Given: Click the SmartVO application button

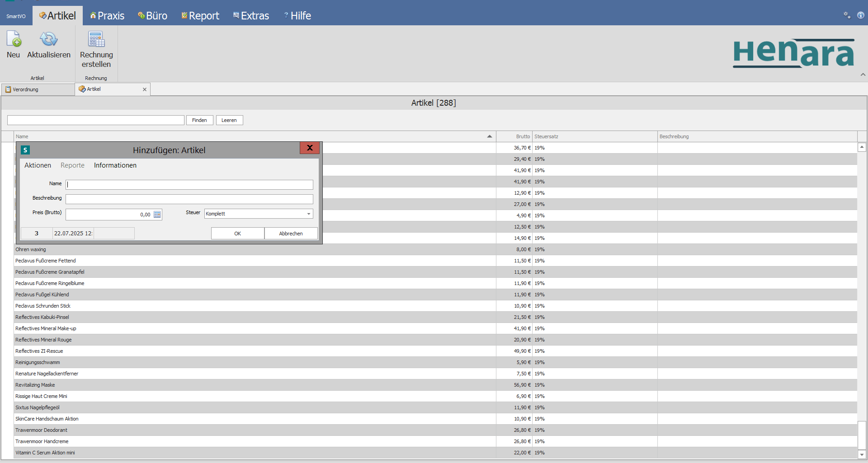Looking at the screenshot, I should click(16, 16).
